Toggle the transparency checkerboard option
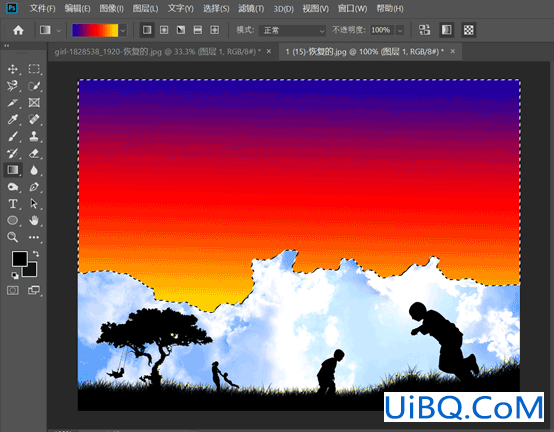The image size is (554, 432). click(468, 30)
